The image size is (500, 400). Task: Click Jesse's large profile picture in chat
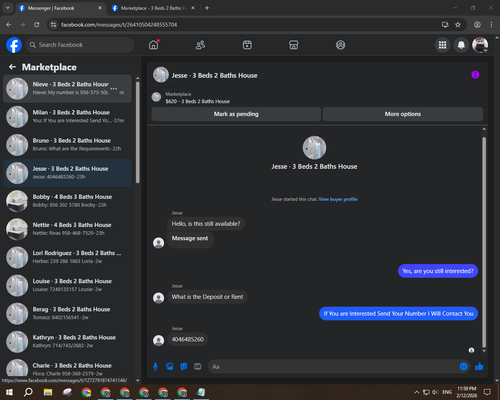[314, 148]
